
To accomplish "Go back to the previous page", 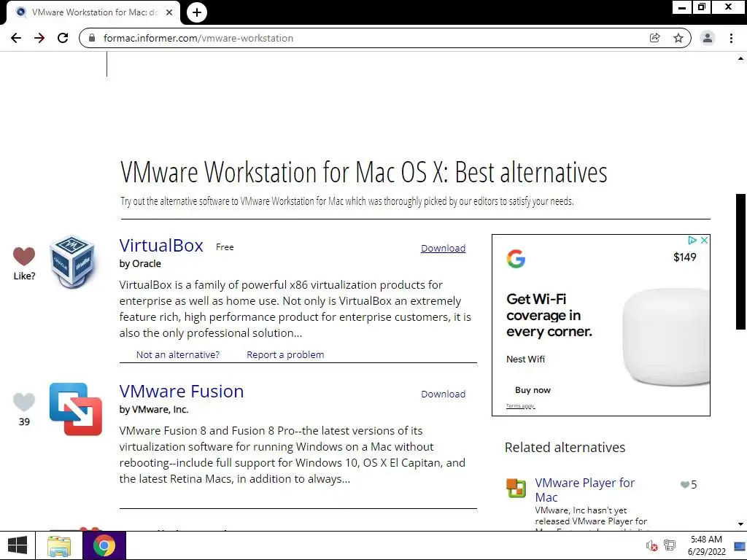I will (x=16, y=38).
